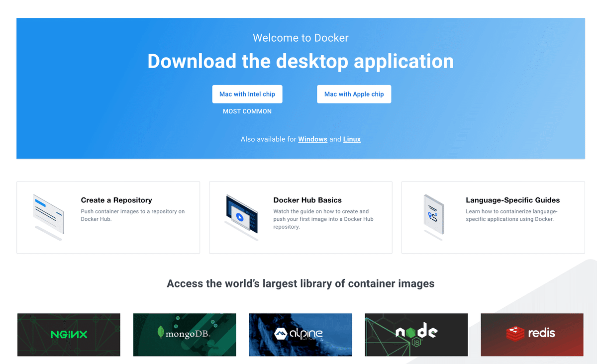This screenshot has height=364, width=597.
Task: Open the nginx container image thumbnail
Action: coord(68,335)
